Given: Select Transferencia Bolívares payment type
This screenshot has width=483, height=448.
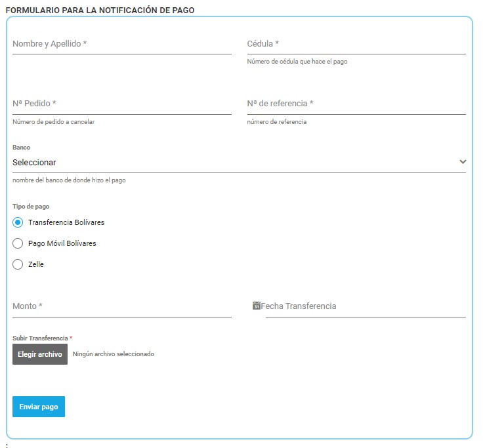Looking at the screenshot, I should click(x=18, y=222).
